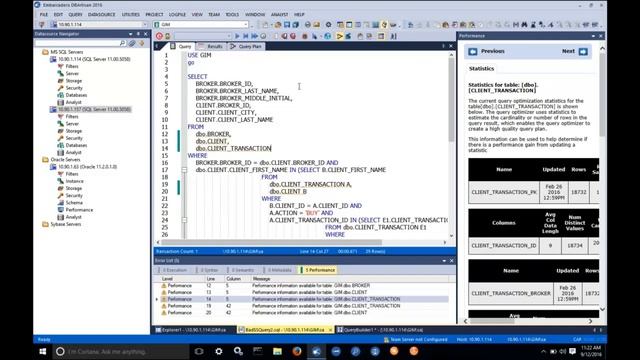Viewport: 640px width, 360px height.
Task: Open the ANALYST menu
Action: 279,14
